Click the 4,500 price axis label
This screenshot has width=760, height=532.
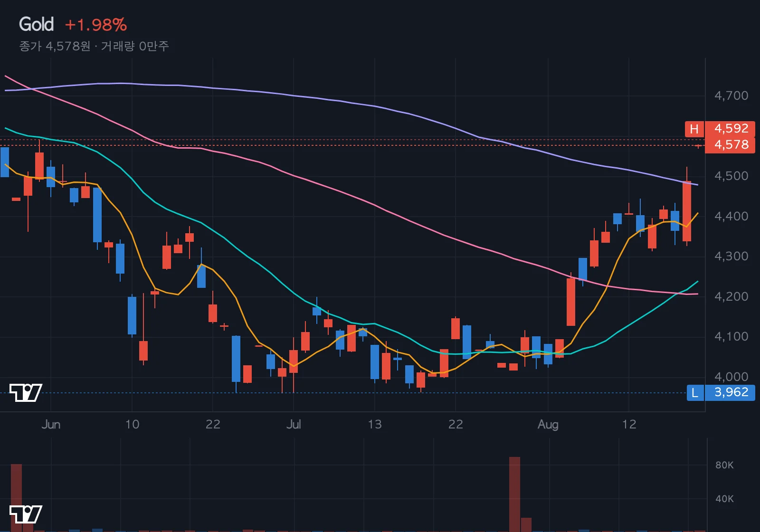click(731, 176)
